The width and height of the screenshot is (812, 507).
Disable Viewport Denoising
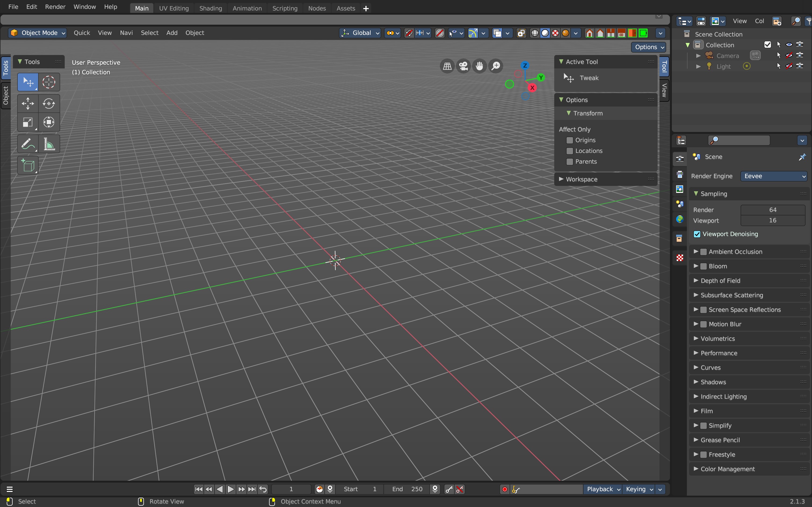tap(698, 234)
